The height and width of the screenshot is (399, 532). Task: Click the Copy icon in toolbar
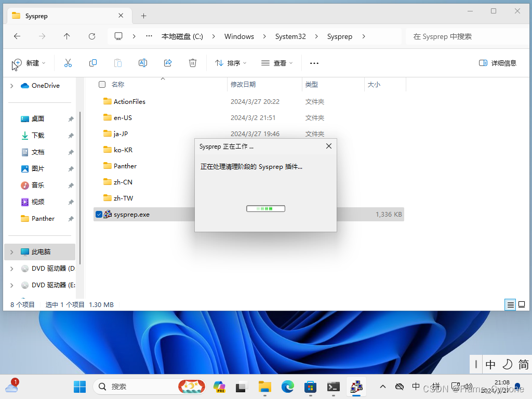pyautogui.click(x=92, y=63)
